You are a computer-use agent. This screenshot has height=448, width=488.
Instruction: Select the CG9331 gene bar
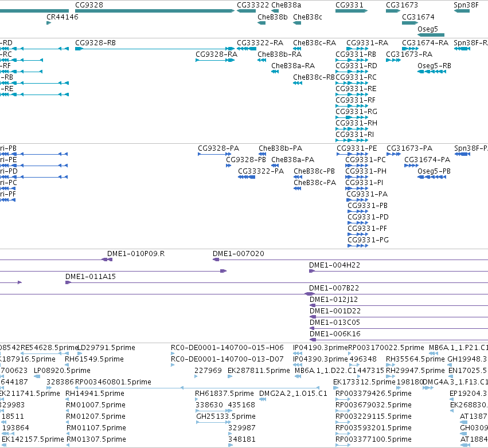coord(352,11)
